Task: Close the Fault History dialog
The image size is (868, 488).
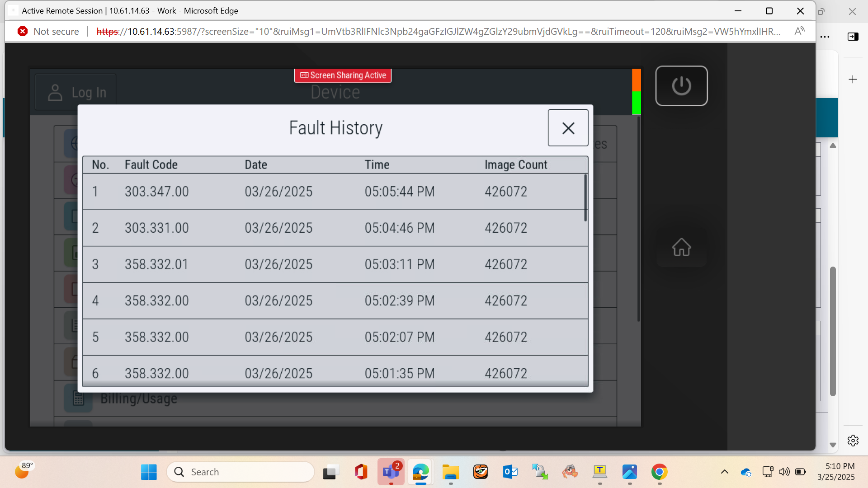Action: click(x=568, y=128)
